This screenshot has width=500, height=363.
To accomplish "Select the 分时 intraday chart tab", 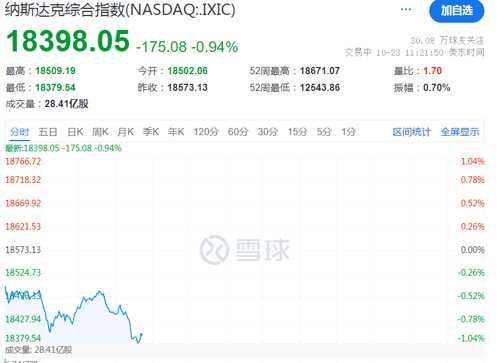I will [x=20, y=132].
